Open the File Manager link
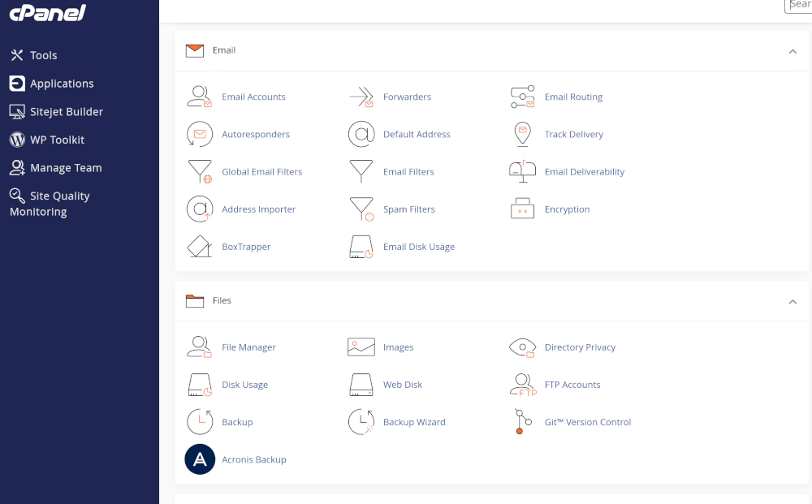 click(x=248, y=347)
